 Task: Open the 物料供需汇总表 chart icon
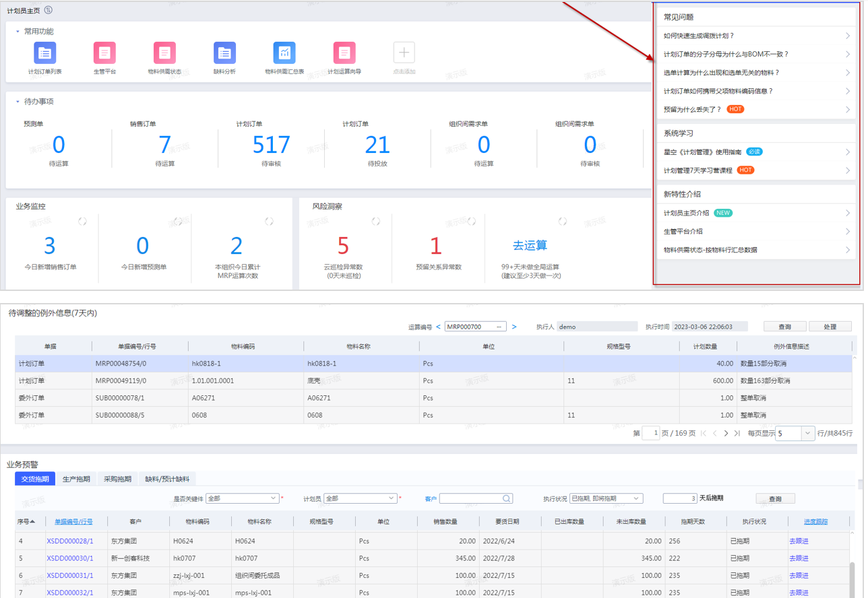tap(284, 53)
